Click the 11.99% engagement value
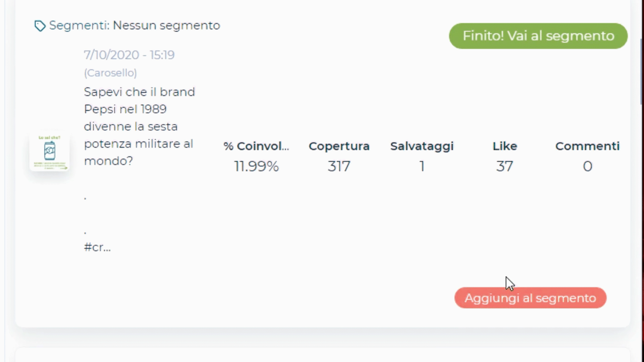 [x=256, y=166]
